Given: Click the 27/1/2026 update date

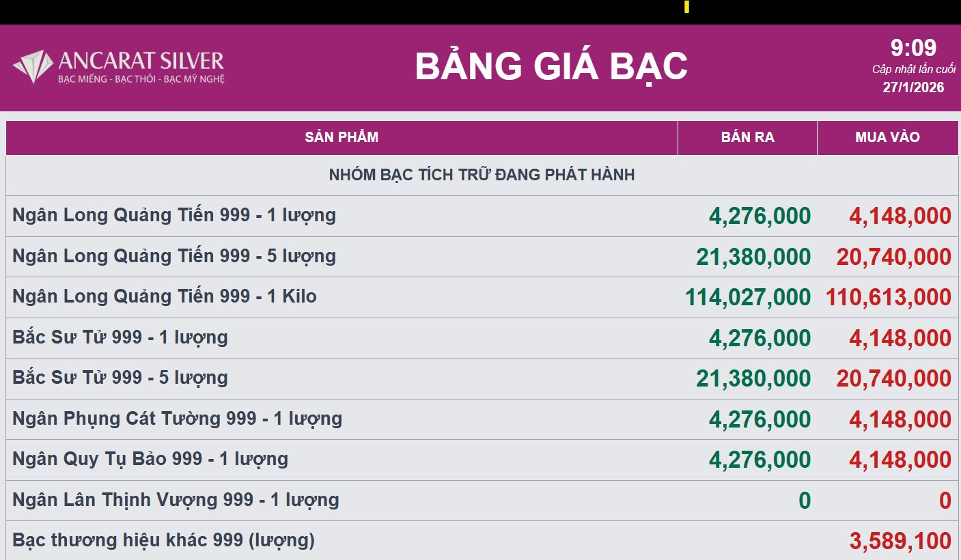Looking at the screenshot, I should (913, 87).
